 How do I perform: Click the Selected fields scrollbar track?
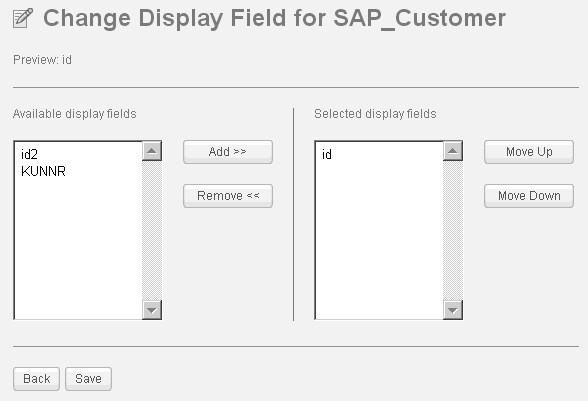pos(453,230)
